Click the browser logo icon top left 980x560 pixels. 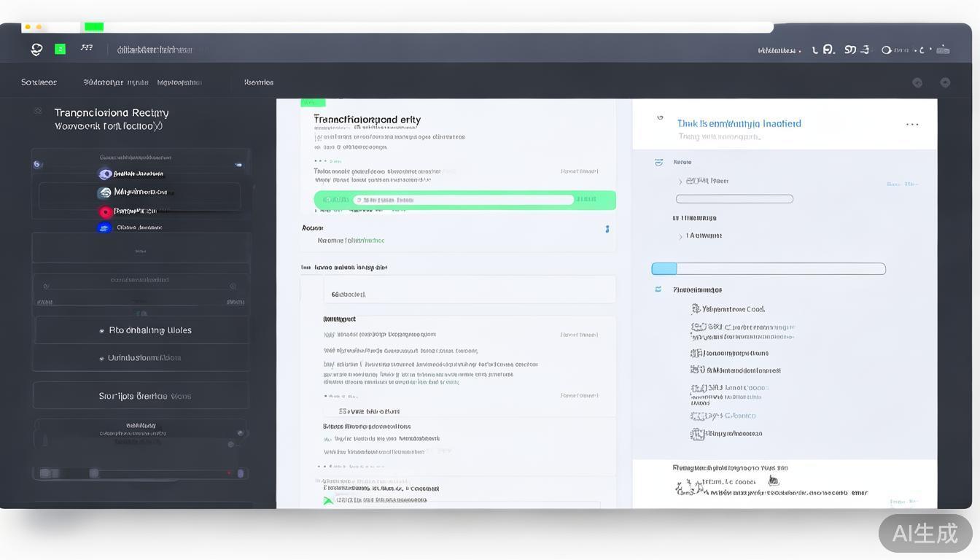(x=36, y=49)
